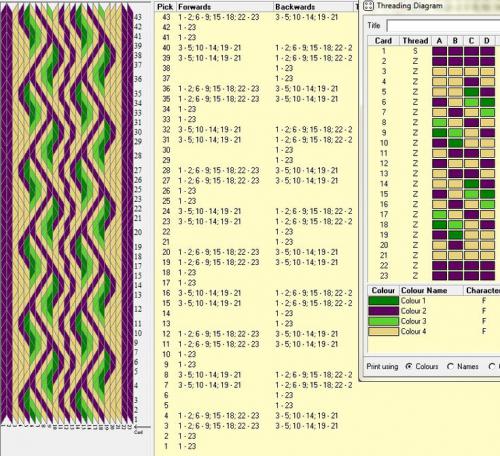Viewport: 500px width, 456px height.
Task: Select pick 1 row in turning list
Action: tap(254, 446)
